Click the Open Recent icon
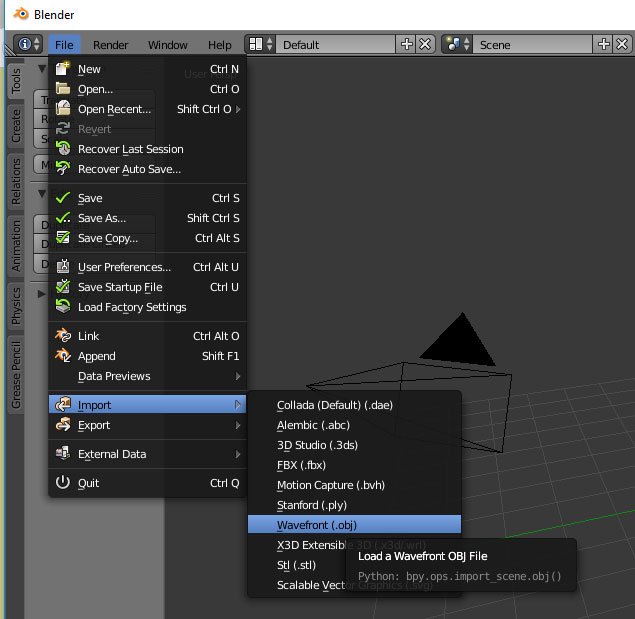Screen dimensions: 635x619 63,109
